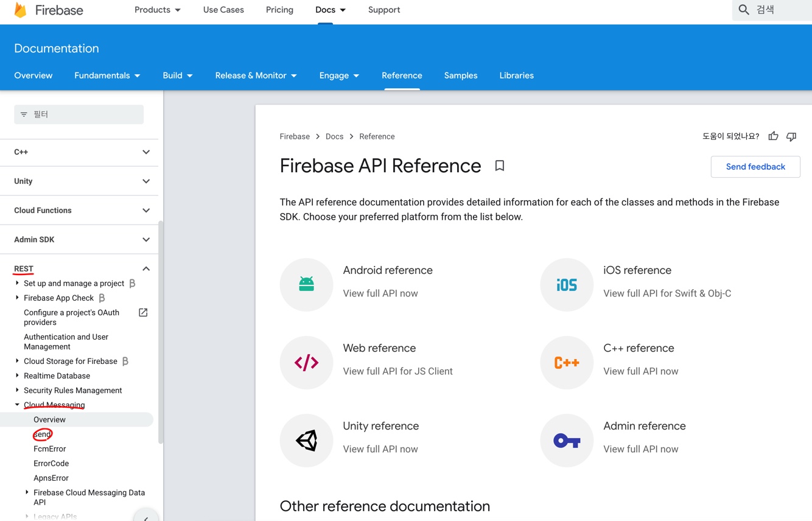Image resolution: width=812 pixels, height=521 pixels.
Task: Open the C++ reference icon
Action: pyautogui.click(x=567, y=362)
